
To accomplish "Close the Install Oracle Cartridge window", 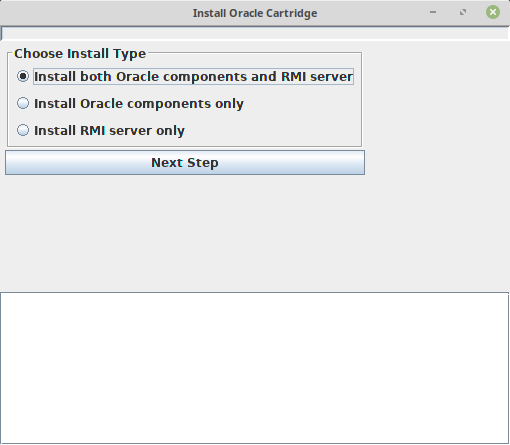I will [493, 12].
